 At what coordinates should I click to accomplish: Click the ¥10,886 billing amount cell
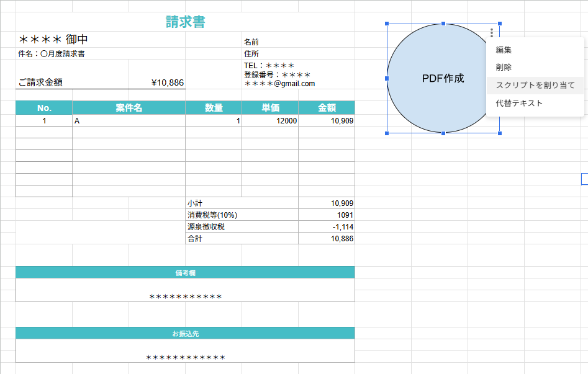pyautogui.click(x=167, y=82)
